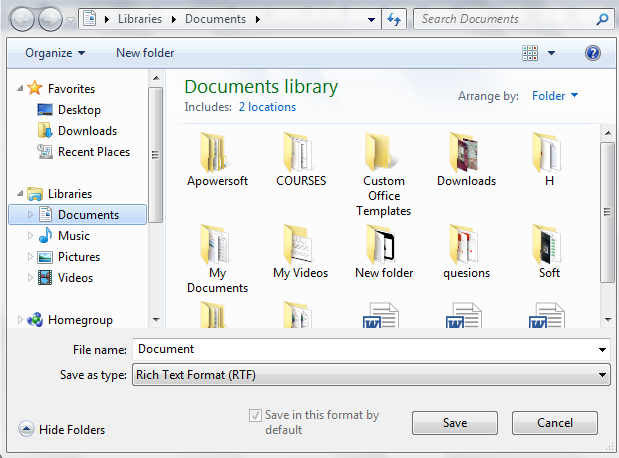Expand the Music library node
This screenshot has width=619, height=458.
point(30,236)
